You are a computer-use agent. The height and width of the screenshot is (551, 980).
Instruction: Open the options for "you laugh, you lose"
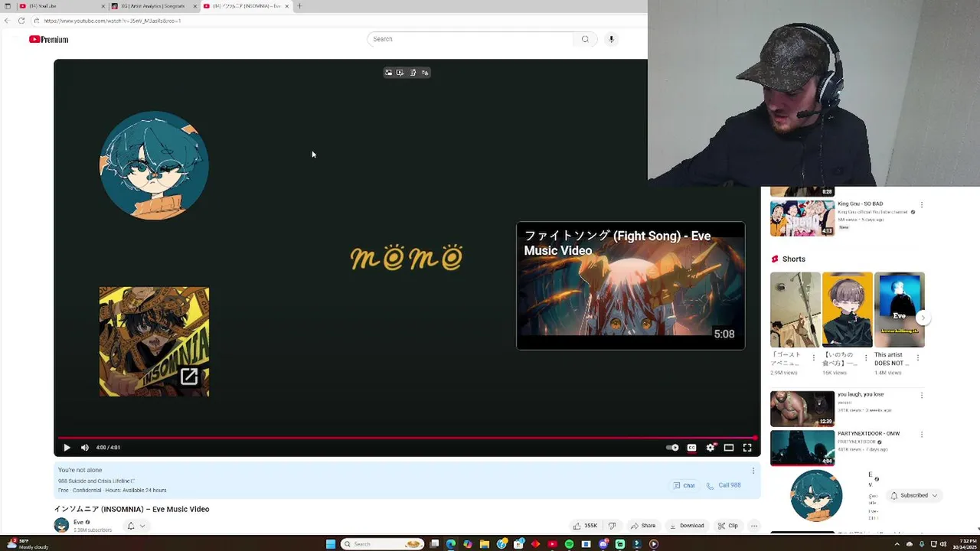[x=922, y=396]
